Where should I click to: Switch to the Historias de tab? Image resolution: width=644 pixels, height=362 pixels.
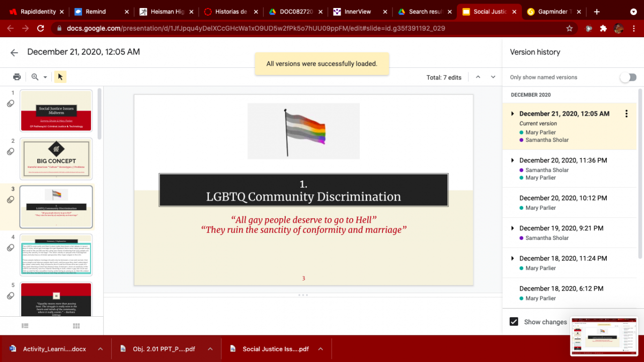pos(230,12)
